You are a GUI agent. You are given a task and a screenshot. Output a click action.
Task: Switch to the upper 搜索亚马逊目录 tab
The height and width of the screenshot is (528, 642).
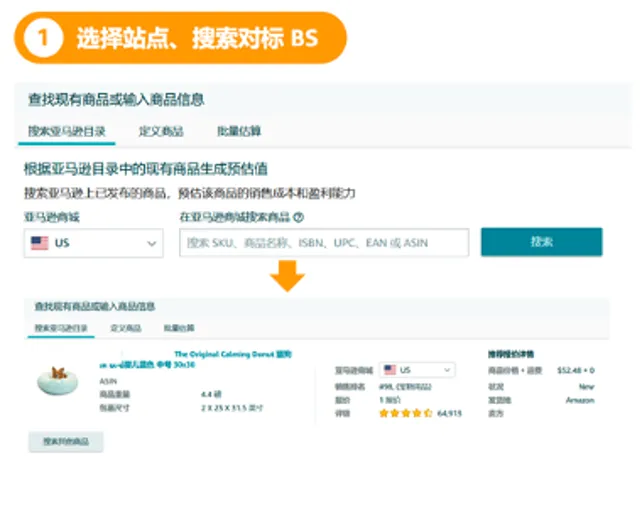point(66,131)
